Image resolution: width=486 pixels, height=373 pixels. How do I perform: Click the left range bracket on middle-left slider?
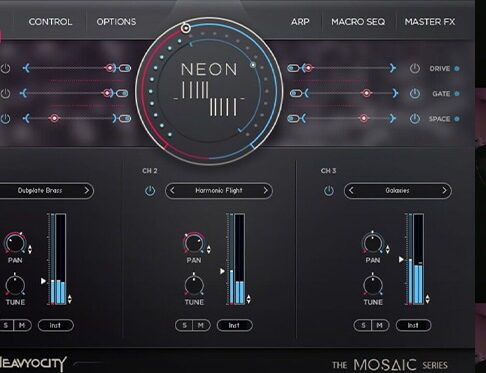pos(23,93)
